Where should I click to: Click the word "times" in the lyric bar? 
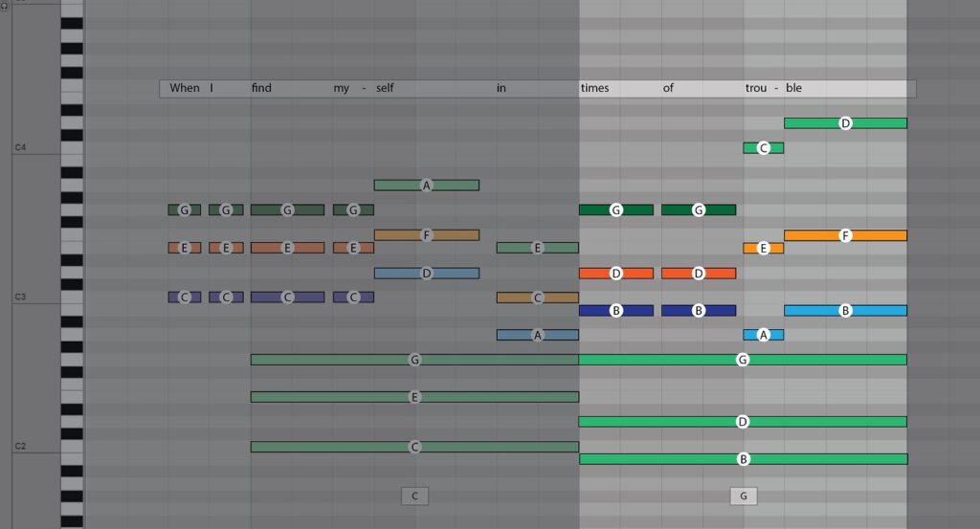(x=594, y=89)
